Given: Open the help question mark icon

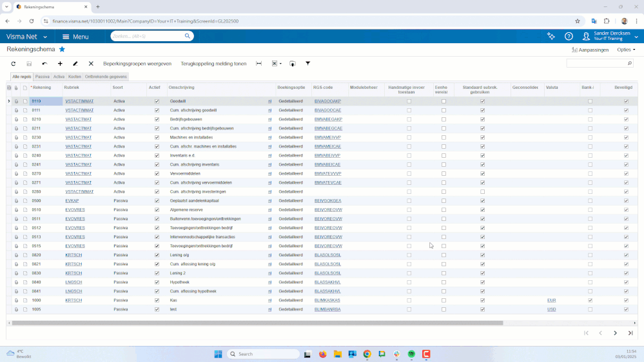Looking at the screenshot, I should 569,37.
